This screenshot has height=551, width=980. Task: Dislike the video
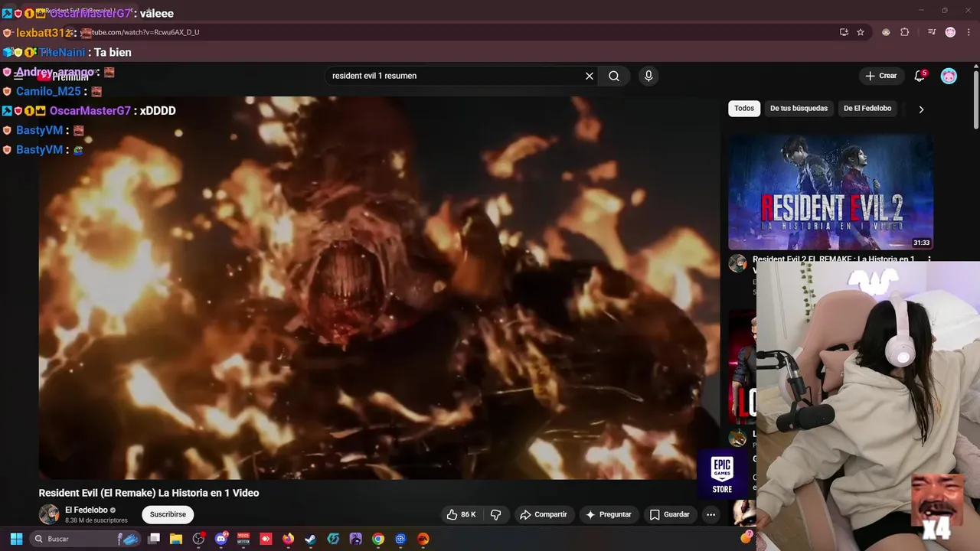tap(495, 514)
